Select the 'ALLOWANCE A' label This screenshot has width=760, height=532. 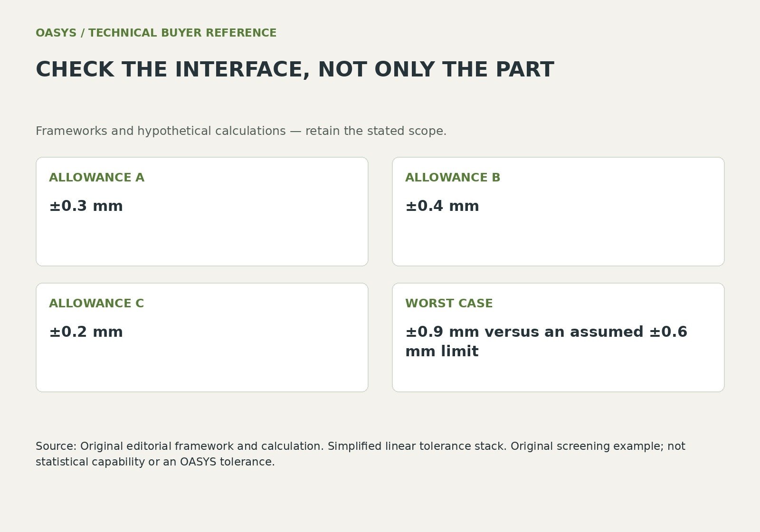[96, 177]
